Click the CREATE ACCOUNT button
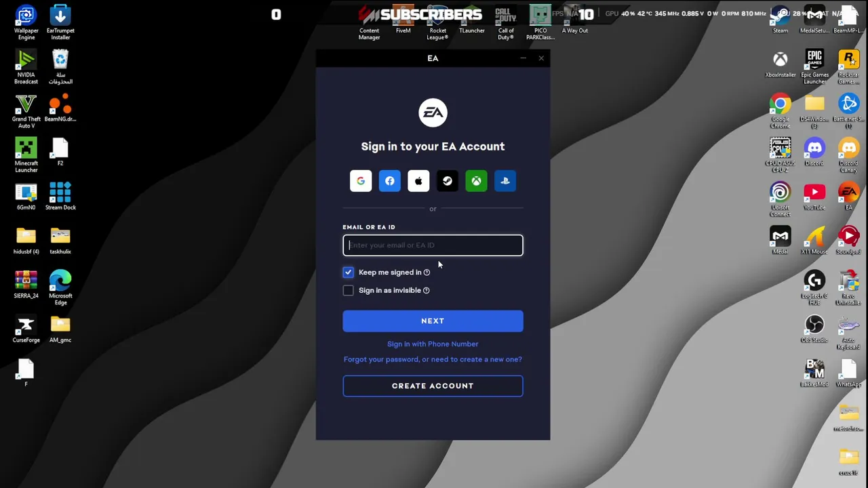Image resolution: width=868 pixels, height=488 pixels. [x=433, y=386]
